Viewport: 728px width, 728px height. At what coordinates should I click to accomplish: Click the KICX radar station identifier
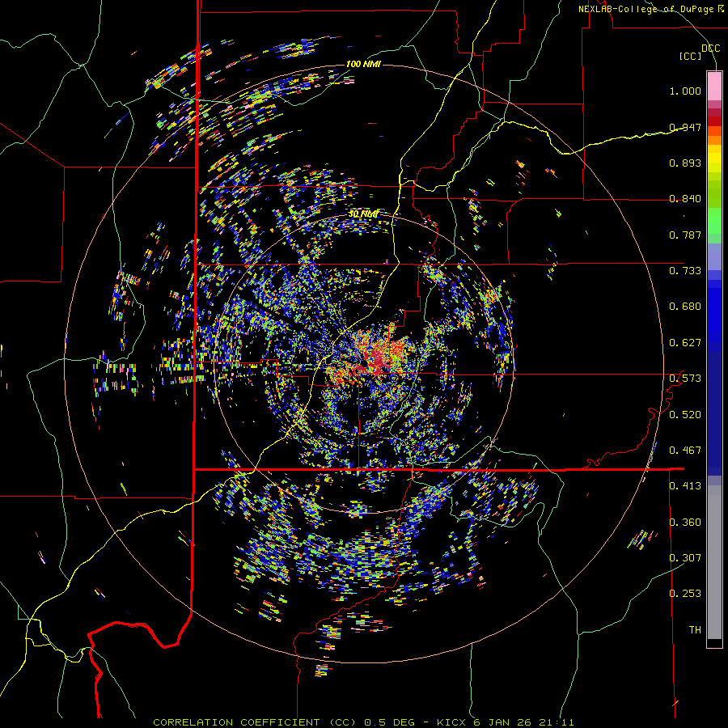pyautogui.click(x=451, y=722)
